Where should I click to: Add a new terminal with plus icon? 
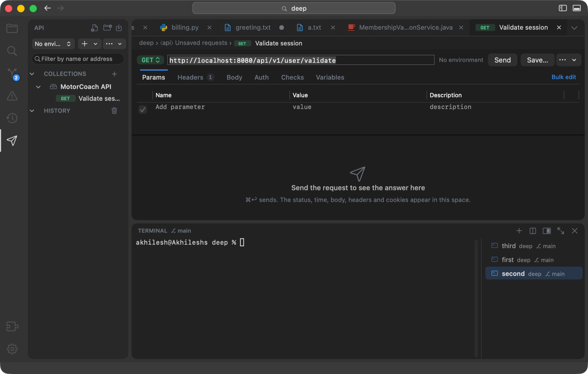coord(519,231)
